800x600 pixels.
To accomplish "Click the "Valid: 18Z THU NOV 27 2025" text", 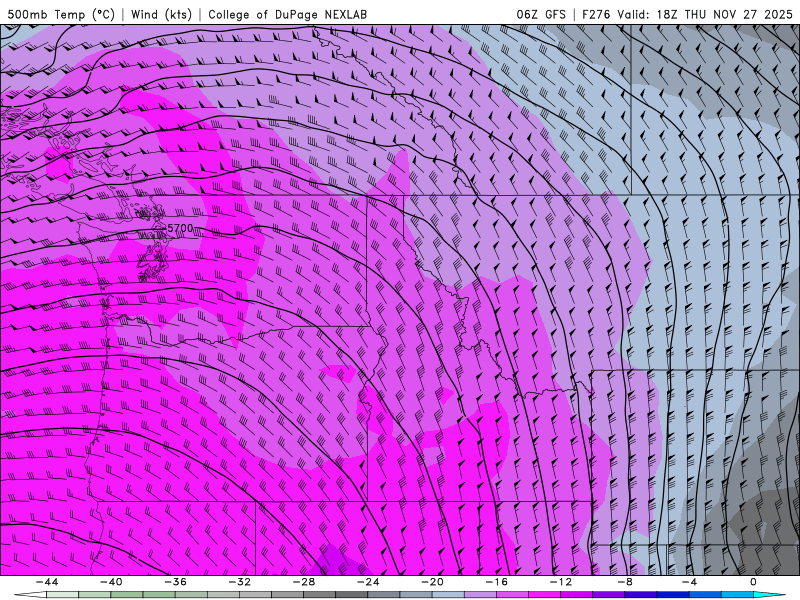I will click(705, 14).
